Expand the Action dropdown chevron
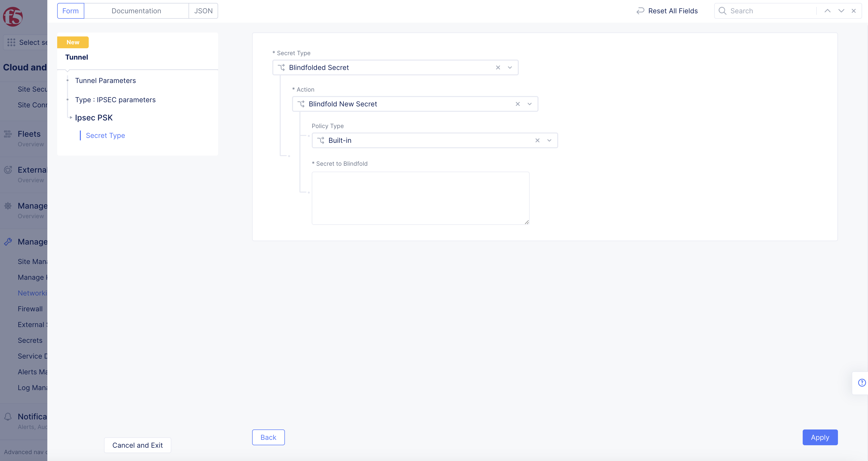Viewport: 868px width, 461px height. [x=529, y=104]
